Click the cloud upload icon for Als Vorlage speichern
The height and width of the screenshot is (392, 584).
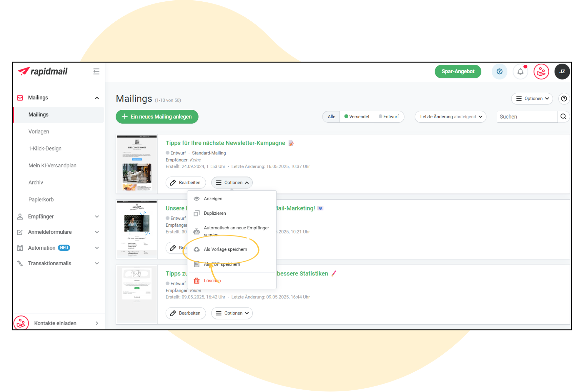click(196, 249)
